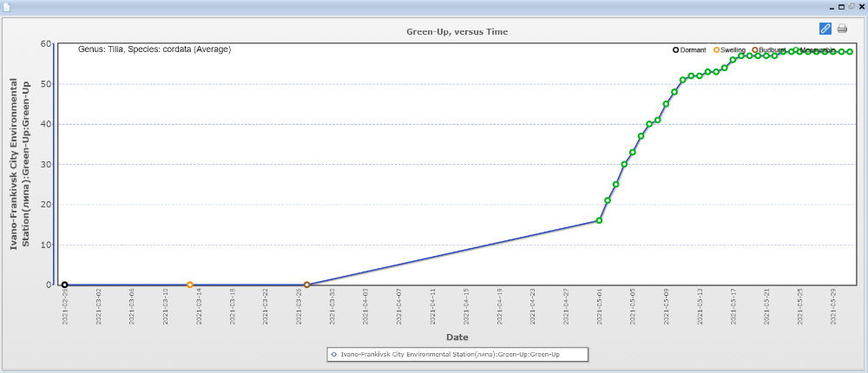Click the 'Date' x-axis label
Viewport: 868px width, 373px height.
point(457,337)
